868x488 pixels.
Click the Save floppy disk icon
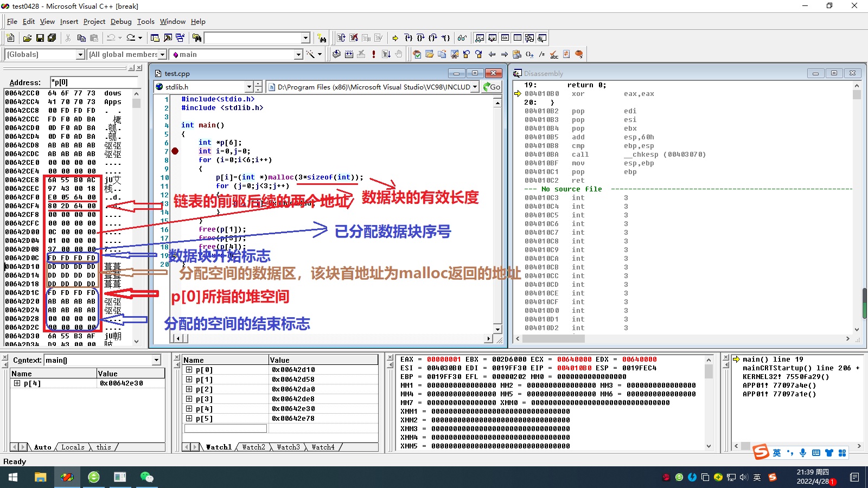(40, 38)
